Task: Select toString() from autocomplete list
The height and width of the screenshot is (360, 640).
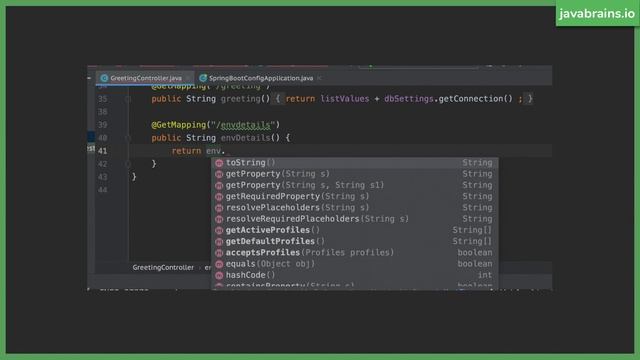Action: [x=354, y=162]
